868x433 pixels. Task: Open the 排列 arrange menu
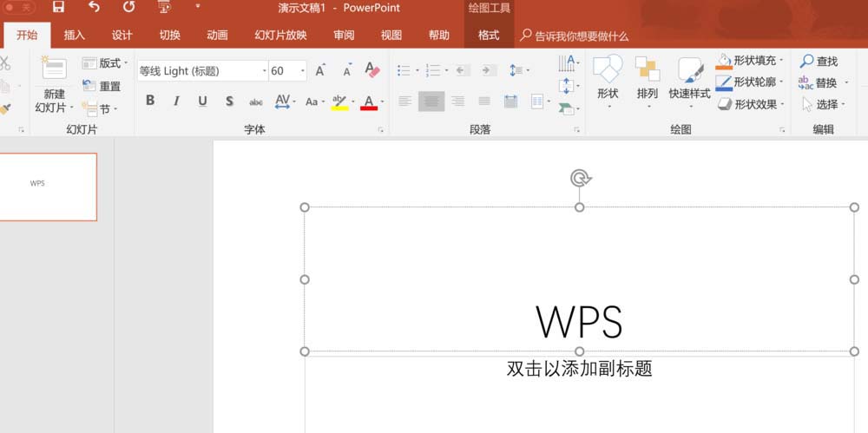(648, 82)
